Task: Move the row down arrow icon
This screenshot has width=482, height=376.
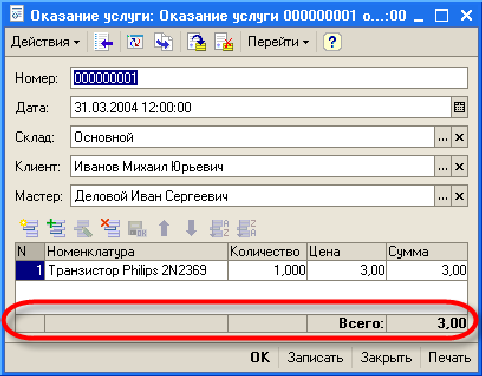Action: point(191,228)
